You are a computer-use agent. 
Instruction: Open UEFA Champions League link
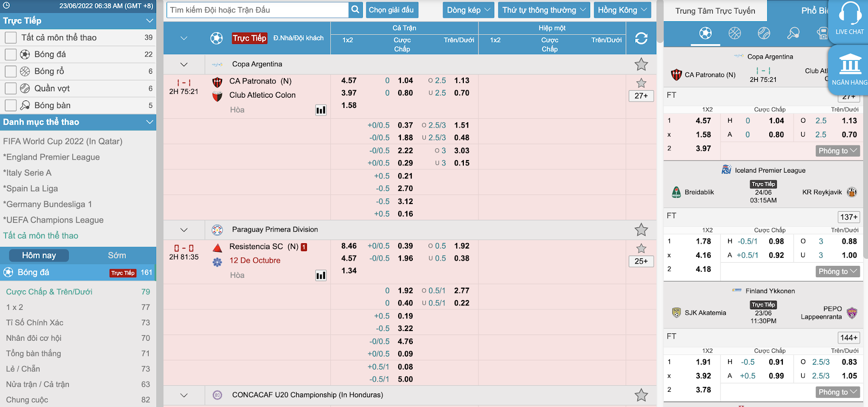[x=53, y=220]
